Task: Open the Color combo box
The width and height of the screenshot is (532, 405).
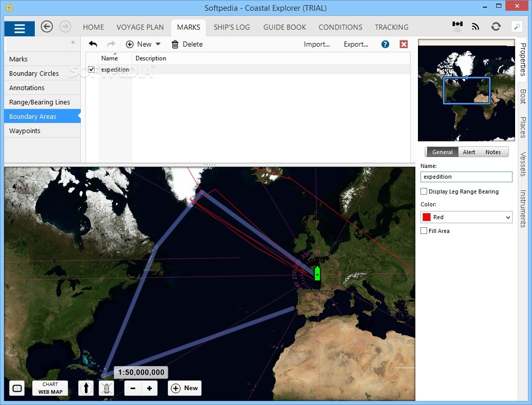Action: click(x=466, y=217)
